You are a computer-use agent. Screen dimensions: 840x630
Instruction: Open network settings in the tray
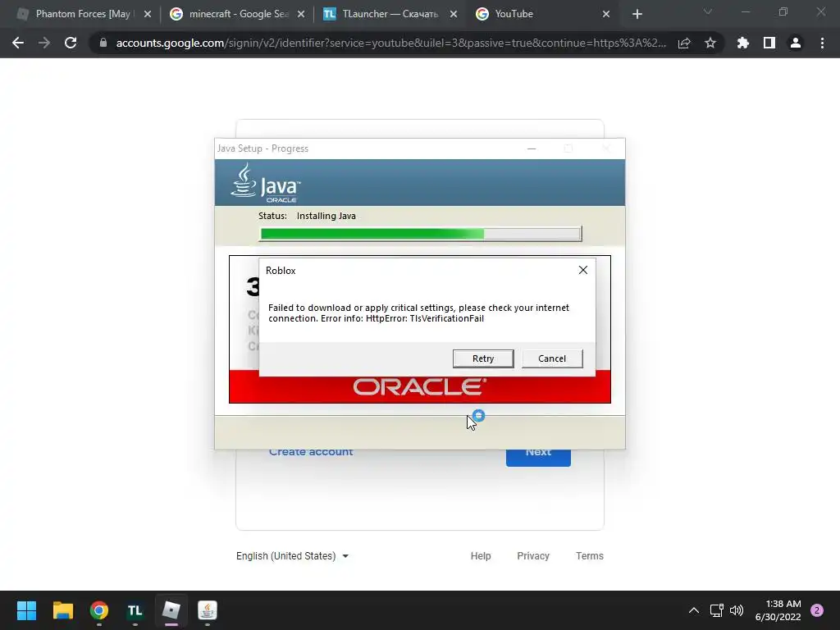pos(716,610)
